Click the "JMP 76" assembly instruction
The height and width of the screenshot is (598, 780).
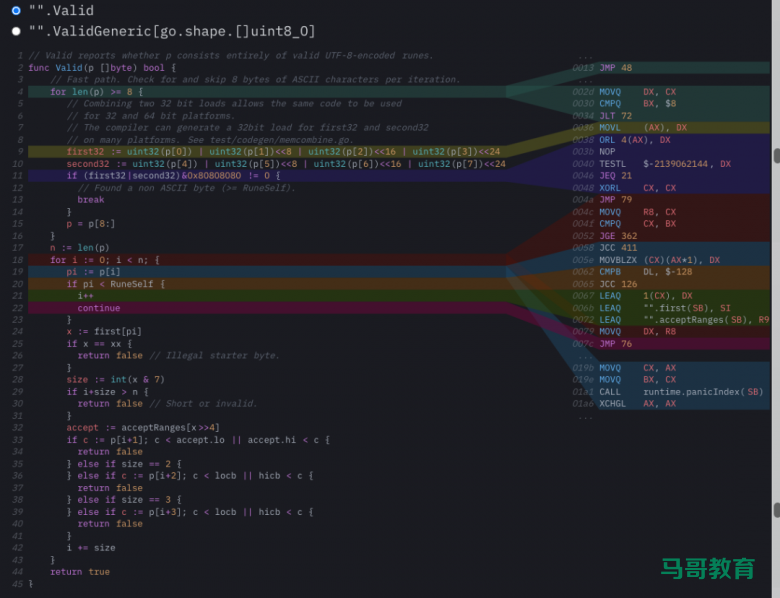[x=615, y=343]
